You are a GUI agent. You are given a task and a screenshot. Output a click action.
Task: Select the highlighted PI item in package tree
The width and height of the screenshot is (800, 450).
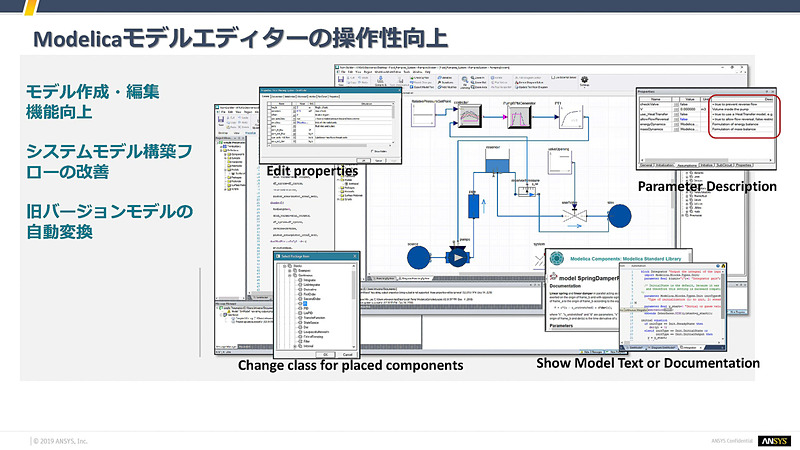pos(305,304)
